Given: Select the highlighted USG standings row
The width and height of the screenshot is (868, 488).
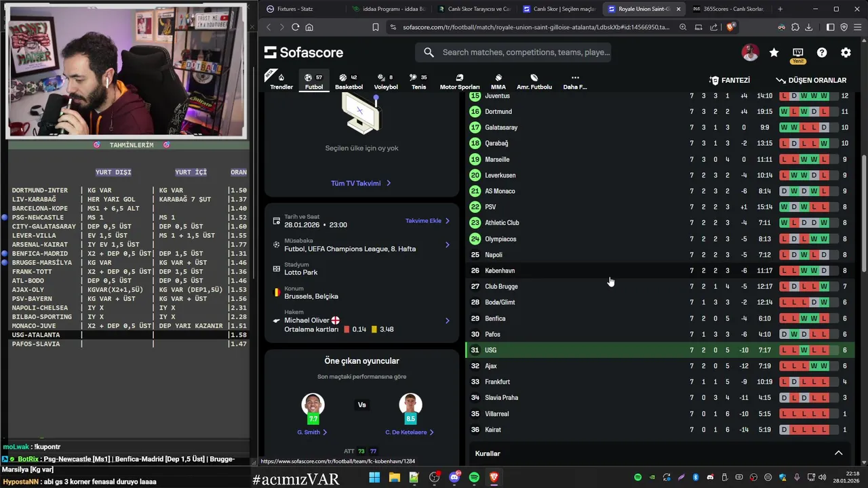Looking at the screenshot, I should [659, 350].
